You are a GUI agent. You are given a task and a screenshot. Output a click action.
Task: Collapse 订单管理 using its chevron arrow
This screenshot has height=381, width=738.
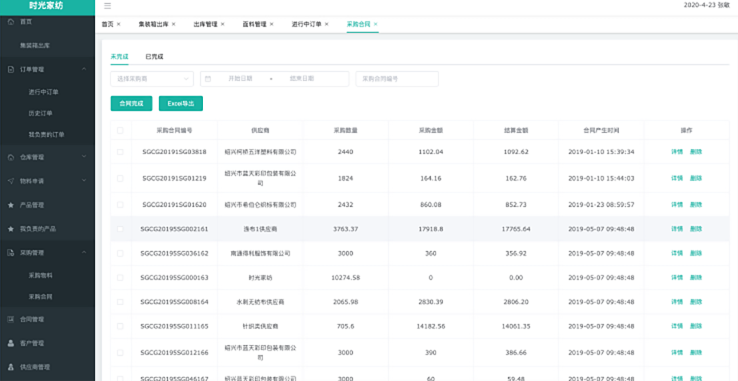tap(84, 69)
